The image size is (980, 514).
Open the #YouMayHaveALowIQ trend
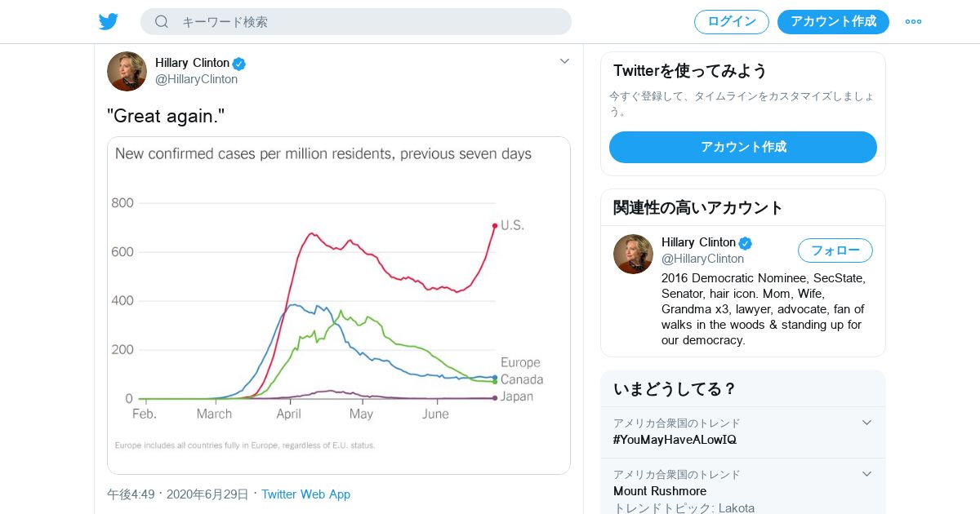(x=675, y=440)
